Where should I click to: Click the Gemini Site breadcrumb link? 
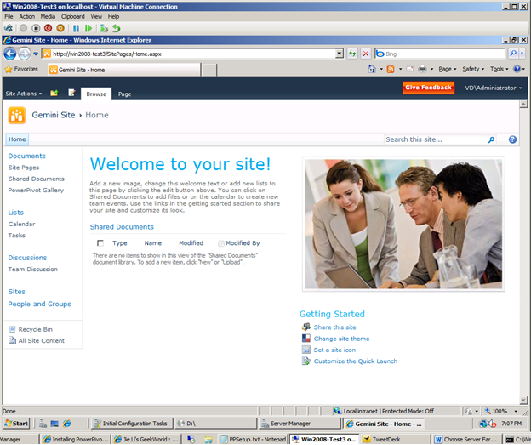pos(53,115)
